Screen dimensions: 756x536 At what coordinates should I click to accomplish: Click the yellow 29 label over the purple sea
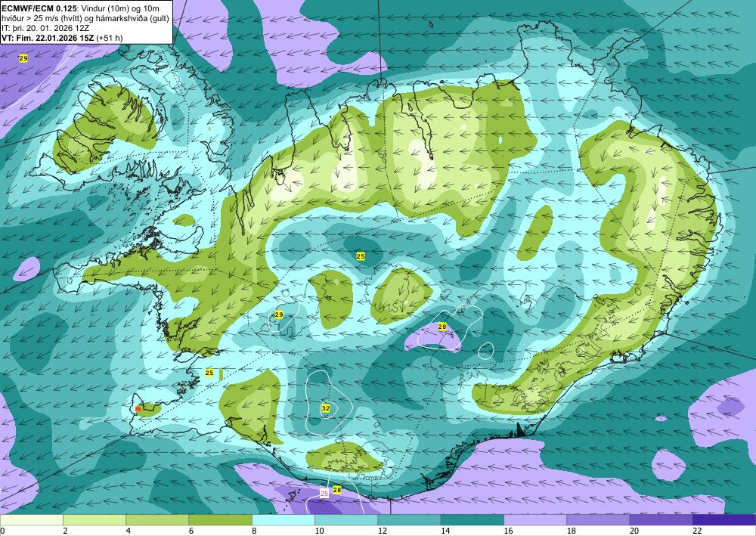pyautogui.click(x=23, y=58)
